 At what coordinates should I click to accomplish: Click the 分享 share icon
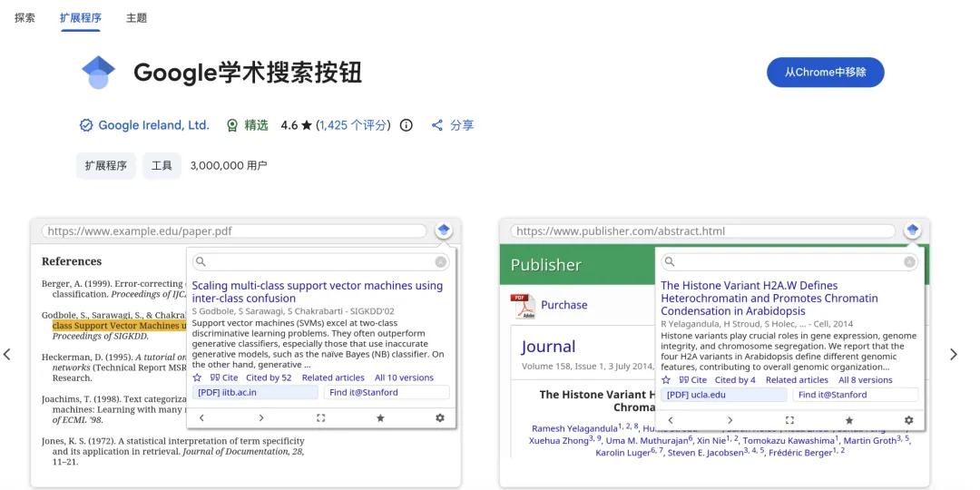[437, 125]
